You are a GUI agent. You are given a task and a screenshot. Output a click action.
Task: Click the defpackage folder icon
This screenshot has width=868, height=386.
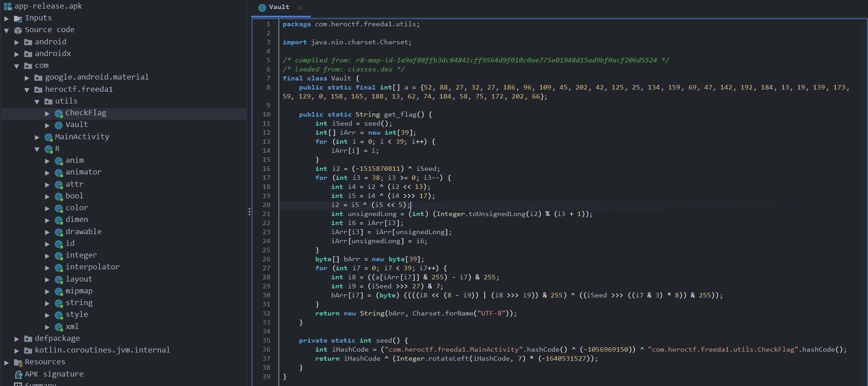[28, 339]
